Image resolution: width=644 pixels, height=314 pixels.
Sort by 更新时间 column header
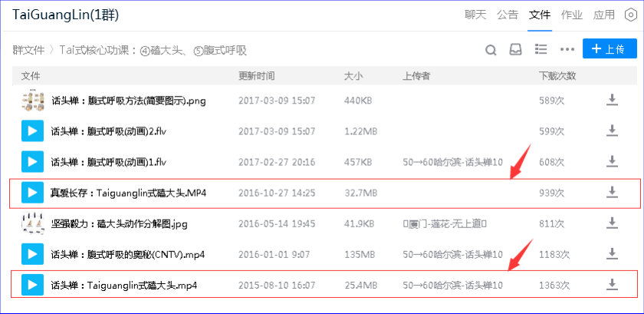(256, 76)
